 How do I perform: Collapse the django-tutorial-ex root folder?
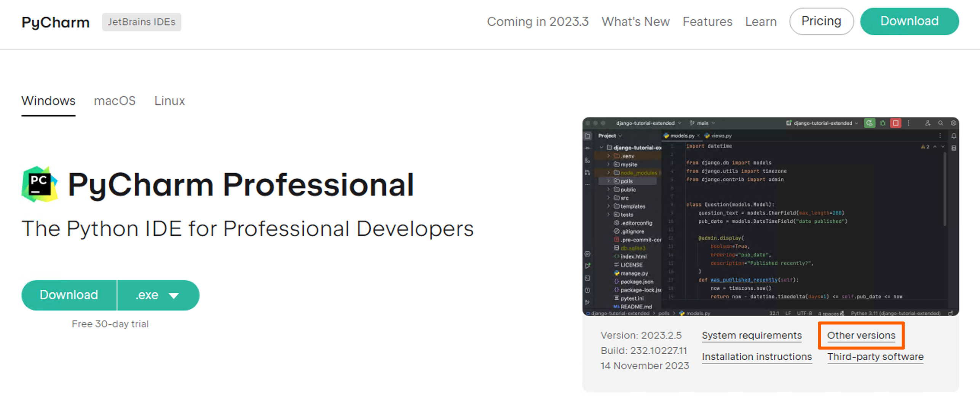point(601,147)
